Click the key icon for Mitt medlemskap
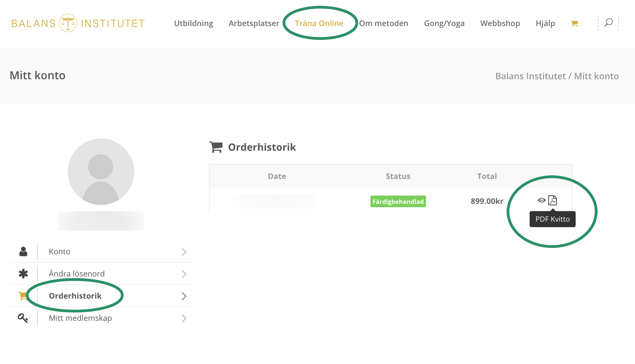 [x=23, y=318]
